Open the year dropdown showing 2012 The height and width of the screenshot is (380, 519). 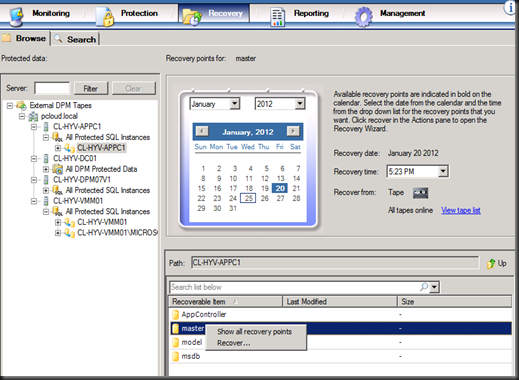[x=300, y=104]
